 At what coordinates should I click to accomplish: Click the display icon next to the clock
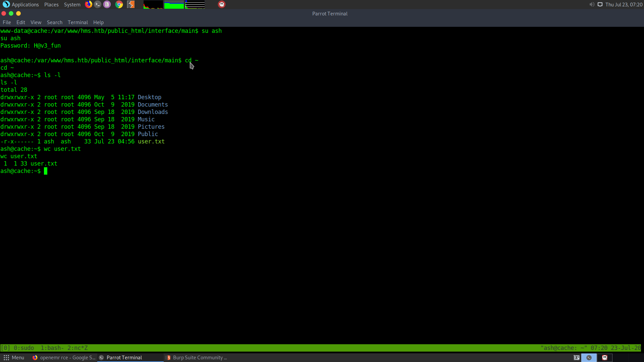pos(600,4)
